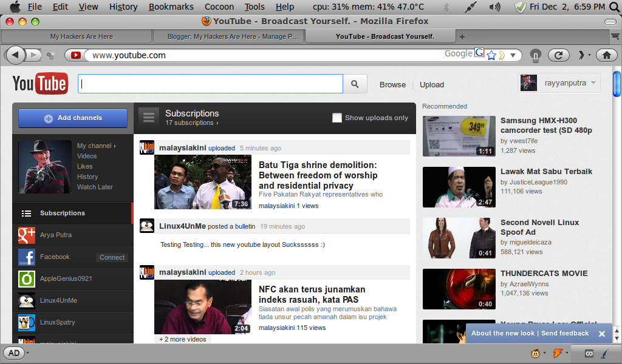This screenshot has width=622, height=364.
Task: Open the list all tabs dropdown
Action: [615, 36]
